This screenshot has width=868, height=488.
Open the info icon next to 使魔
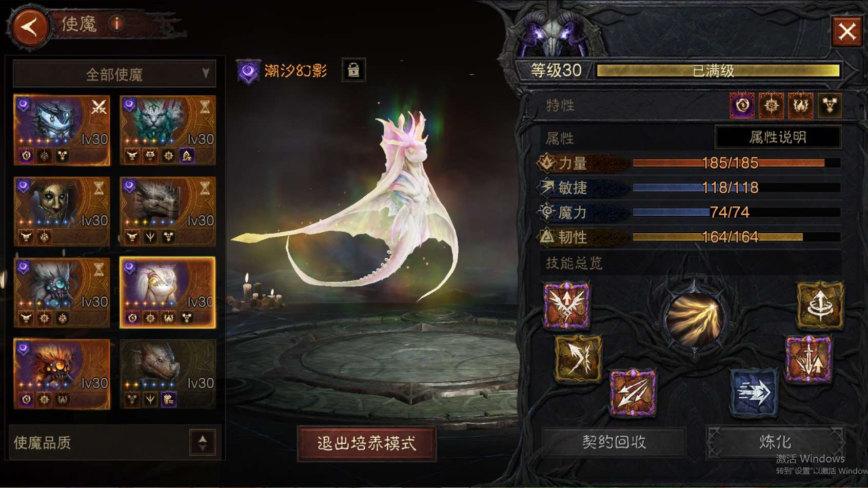click(117, 23)
